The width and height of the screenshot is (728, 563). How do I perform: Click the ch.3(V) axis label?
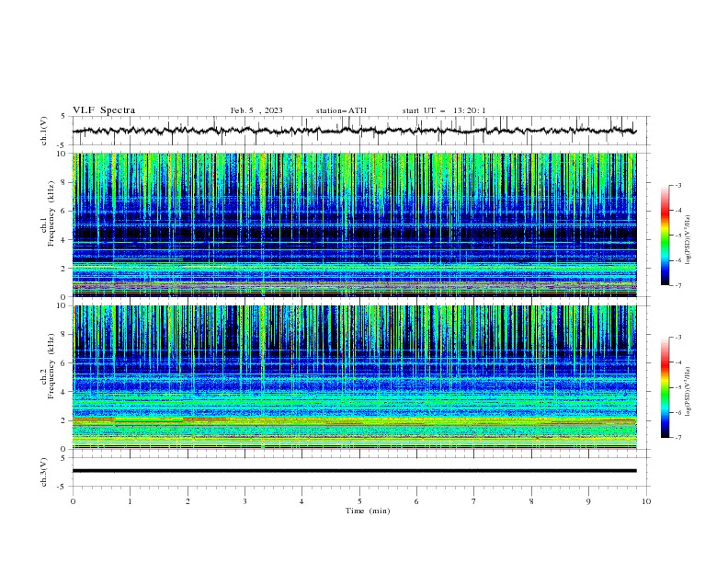pos(44,472)
